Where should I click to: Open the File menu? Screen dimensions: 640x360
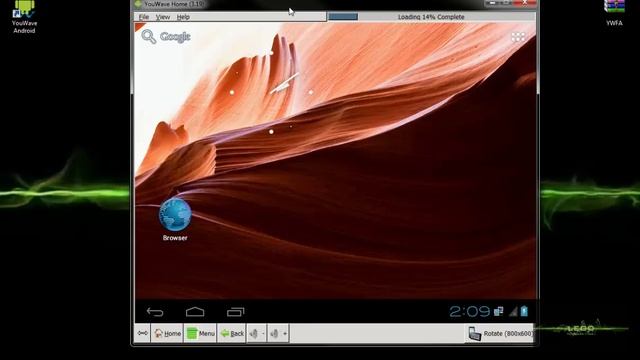144,17
